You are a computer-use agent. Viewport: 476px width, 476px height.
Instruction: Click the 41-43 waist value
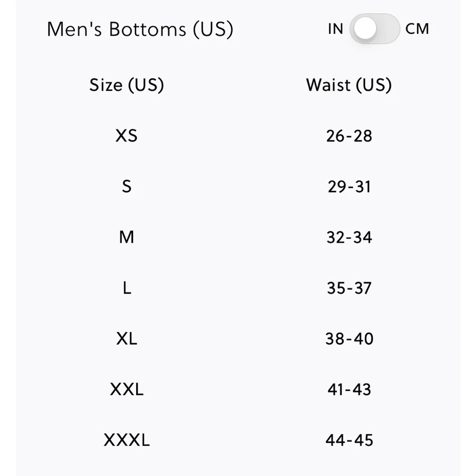click(x=349, y=389)
